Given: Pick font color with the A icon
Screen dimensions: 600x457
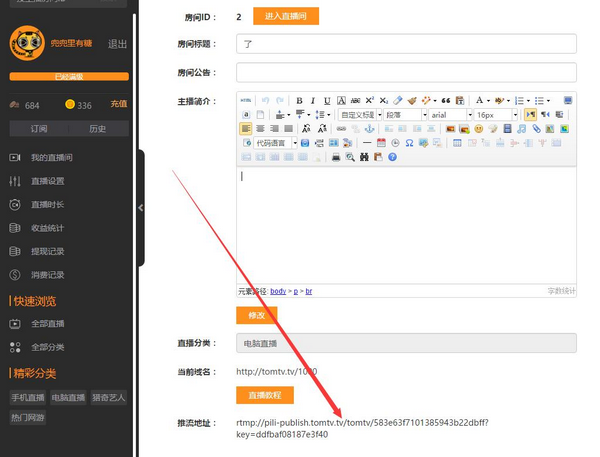Looking at the screenshot, I should pos(479,101).
